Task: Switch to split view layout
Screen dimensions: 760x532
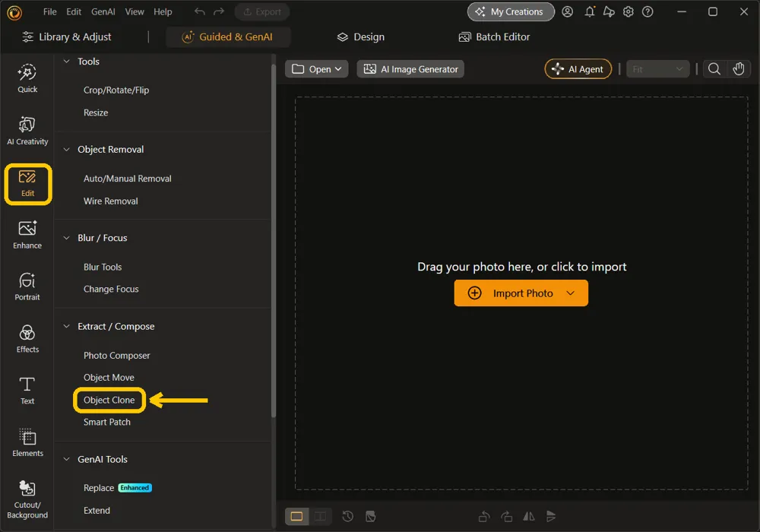Action: point(320,517)
